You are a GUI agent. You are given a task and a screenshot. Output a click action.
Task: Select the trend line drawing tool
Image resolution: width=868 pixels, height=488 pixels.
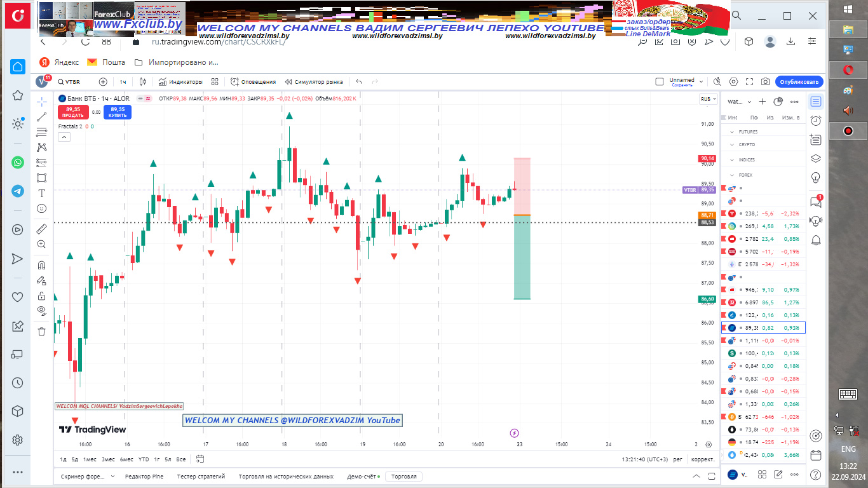tap(41, 117)
